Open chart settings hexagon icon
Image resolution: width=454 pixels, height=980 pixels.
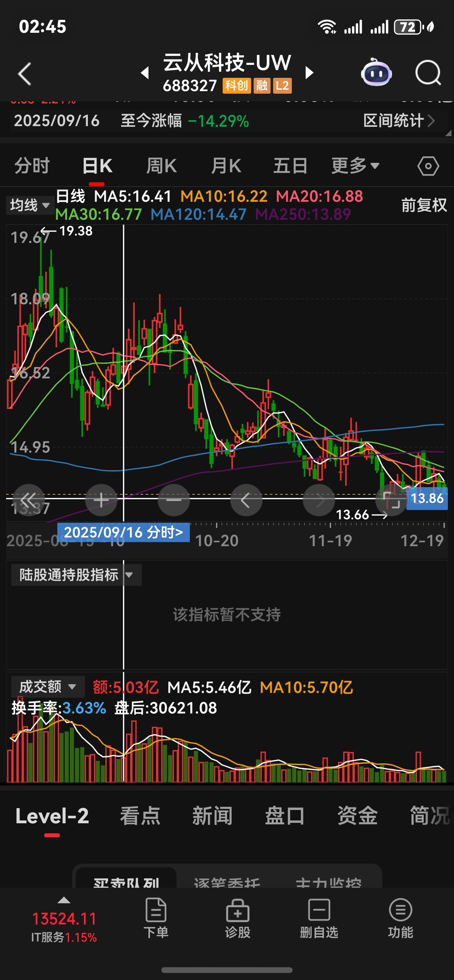[x=428, y=166]
